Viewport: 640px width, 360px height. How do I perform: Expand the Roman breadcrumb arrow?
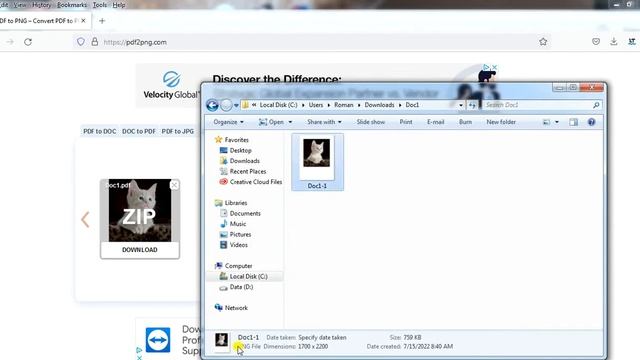(x=359, y=105)
